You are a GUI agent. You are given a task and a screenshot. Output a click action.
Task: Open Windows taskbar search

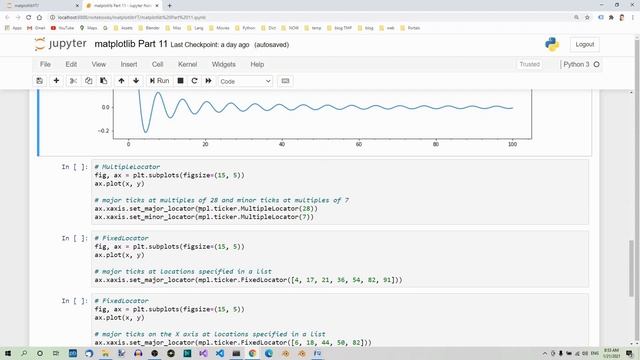[x=24, y=353]
